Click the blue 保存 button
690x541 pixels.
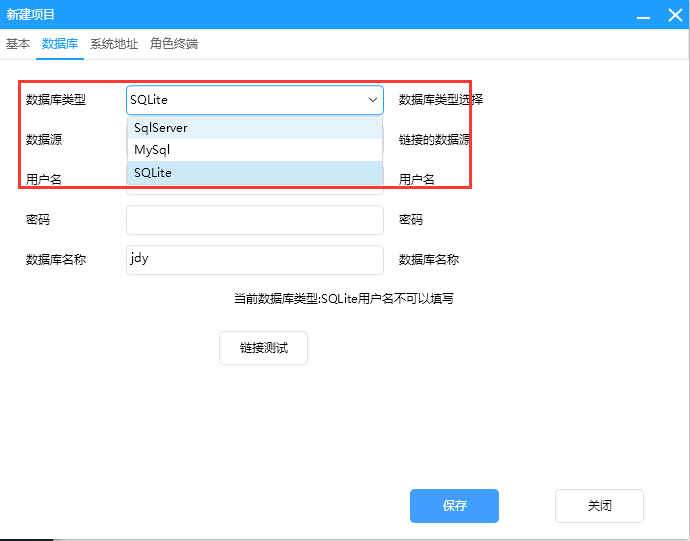[454, 506]
